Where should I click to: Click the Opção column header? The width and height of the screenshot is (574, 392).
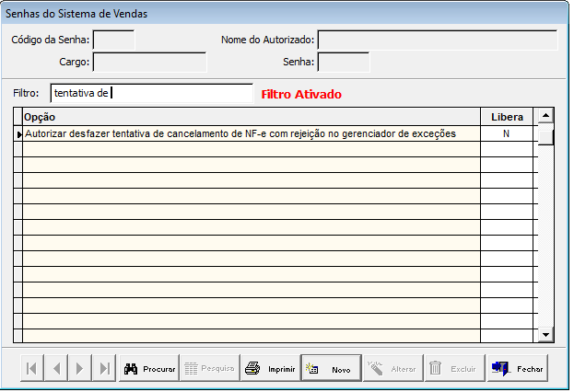pos(252,117)
